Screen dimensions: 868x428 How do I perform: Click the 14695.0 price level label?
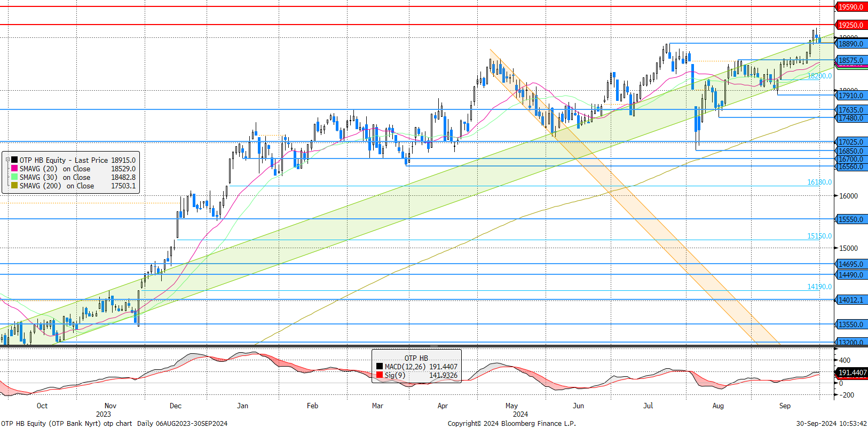click(x=851, y=264)
